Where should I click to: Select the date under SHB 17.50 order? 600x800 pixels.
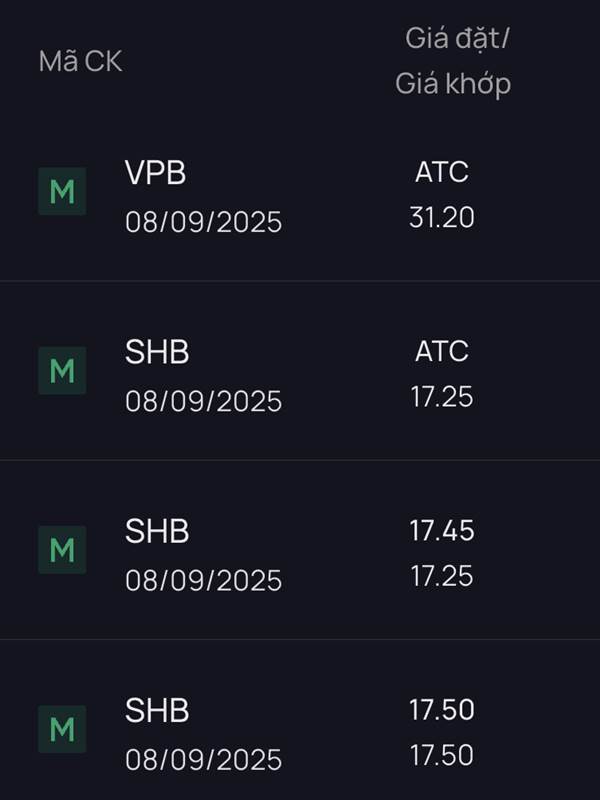pyautogui.click(x=204, y=760)
